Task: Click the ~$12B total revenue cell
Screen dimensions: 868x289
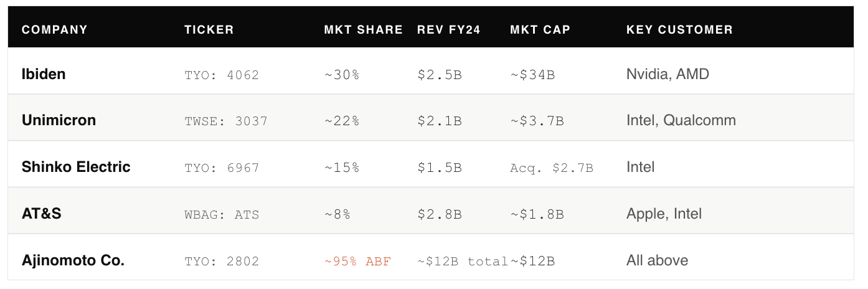Action: pyautogui.click(x=463, y=262)
